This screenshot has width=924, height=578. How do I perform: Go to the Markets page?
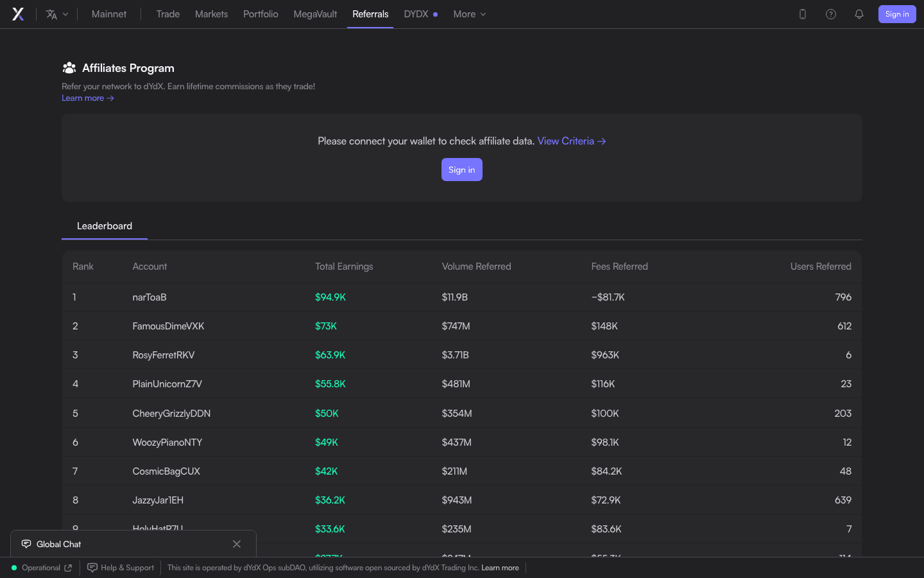point(212,14)
